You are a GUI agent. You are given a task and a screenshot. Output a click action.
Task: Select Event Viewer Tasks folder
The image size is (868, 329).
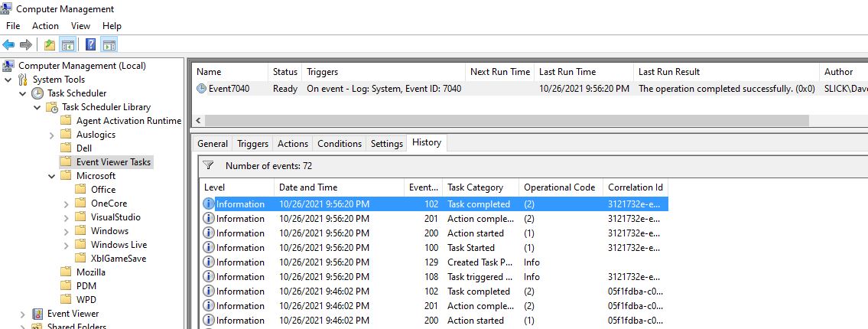coord(113,161)
